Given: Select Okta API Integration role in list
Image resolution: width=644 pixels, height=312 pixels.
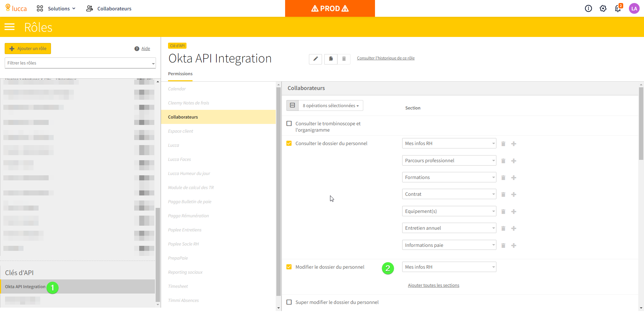Looking at the screenshot, I should tap(77, 286).
